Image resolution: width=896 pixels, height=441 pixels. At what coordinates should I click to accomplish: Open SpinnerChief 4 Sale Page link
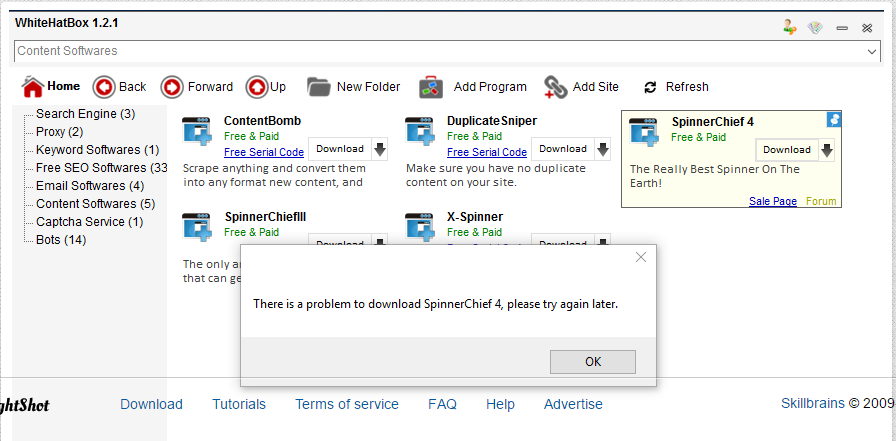click(772, 201)
